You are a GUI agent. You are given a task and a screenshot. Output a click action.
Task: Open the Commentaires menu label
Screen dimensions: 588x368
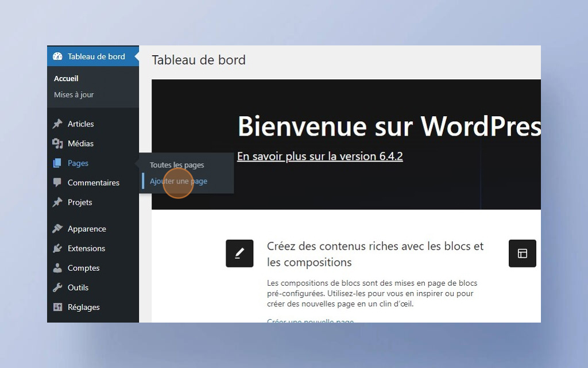point(94,182)
